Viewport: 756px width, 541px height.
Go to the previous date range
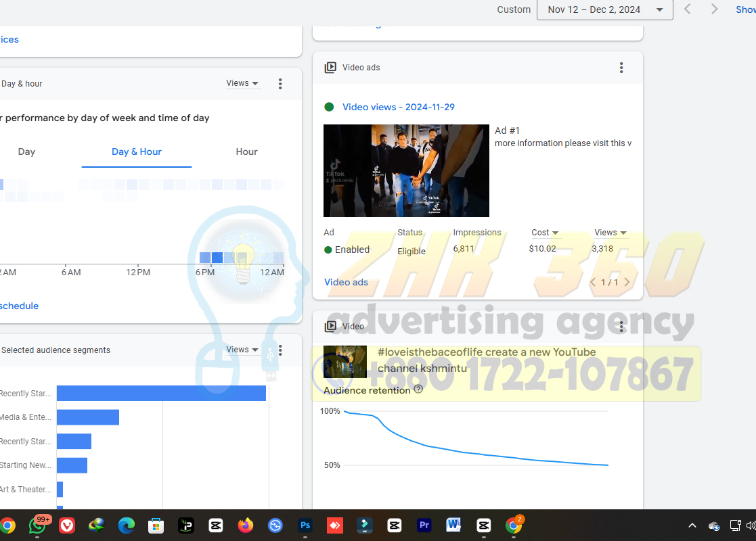[x=688, y=9]
